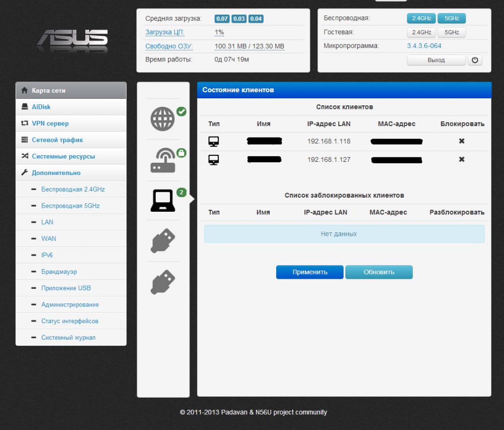Open the clients laptop icon
504x430 pixels.
tap(163, 201)
